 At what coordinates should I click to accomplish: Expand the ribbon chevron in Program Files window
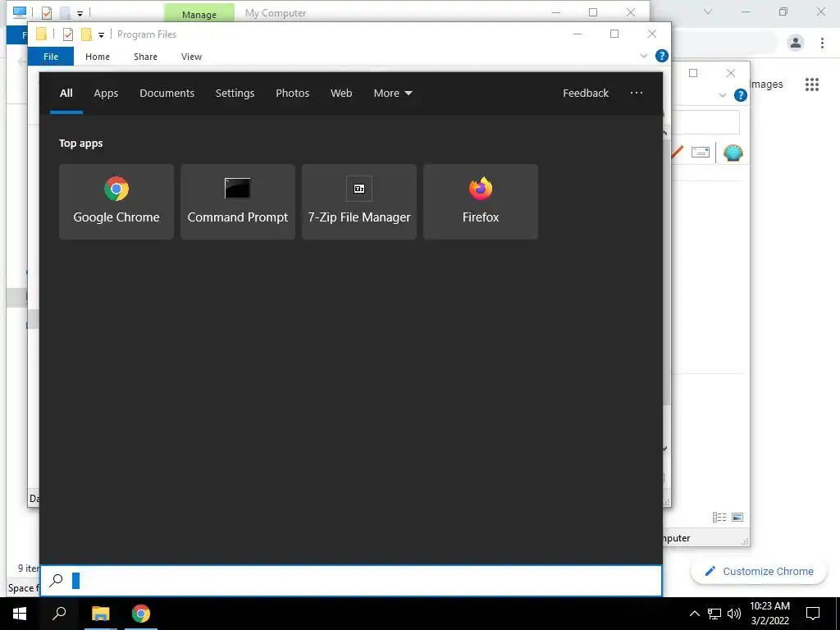643,56
